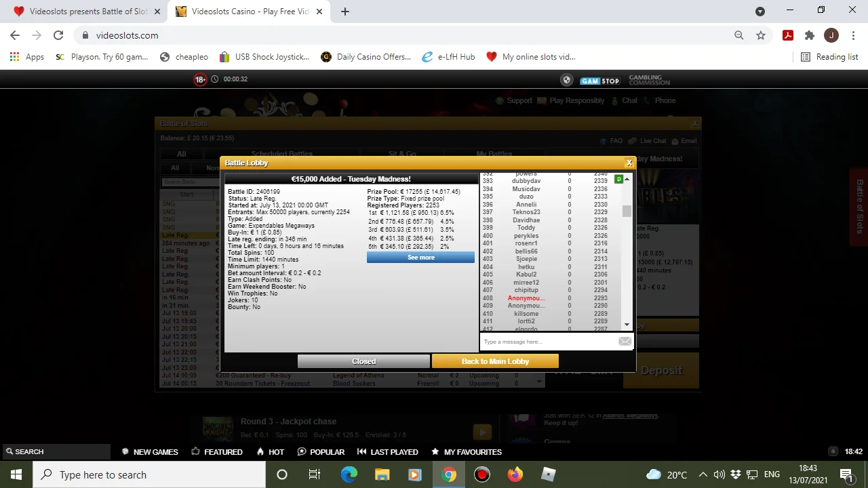Open the GamStop logo link
868x488 pixels.
(x=599, y=81)
